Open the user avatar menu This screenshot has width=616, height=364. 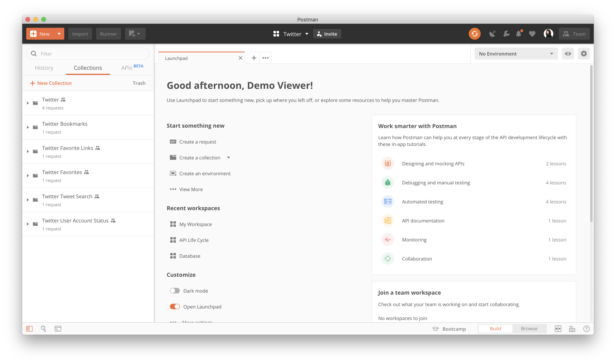(548, 34)
